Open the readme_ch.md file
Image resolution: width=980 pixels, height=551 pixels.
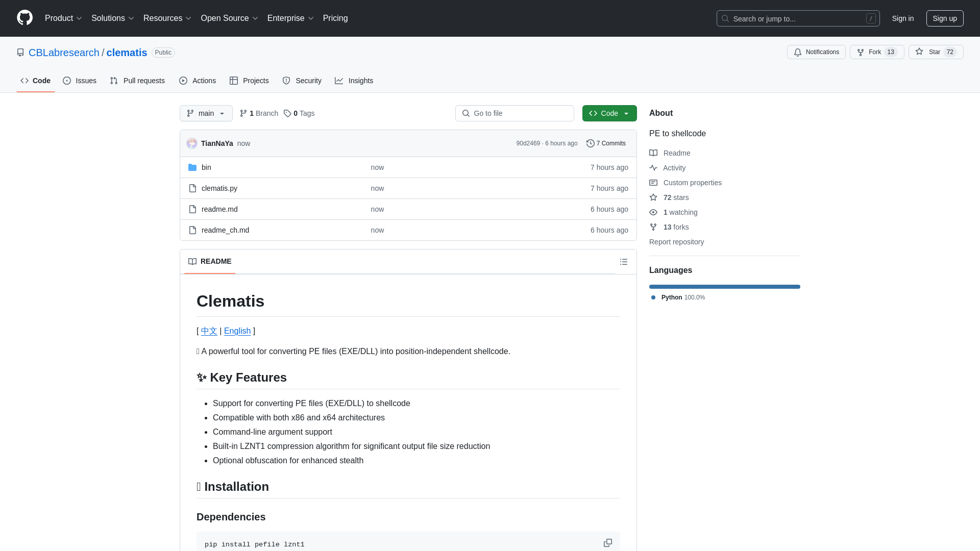tap(225, 230)
